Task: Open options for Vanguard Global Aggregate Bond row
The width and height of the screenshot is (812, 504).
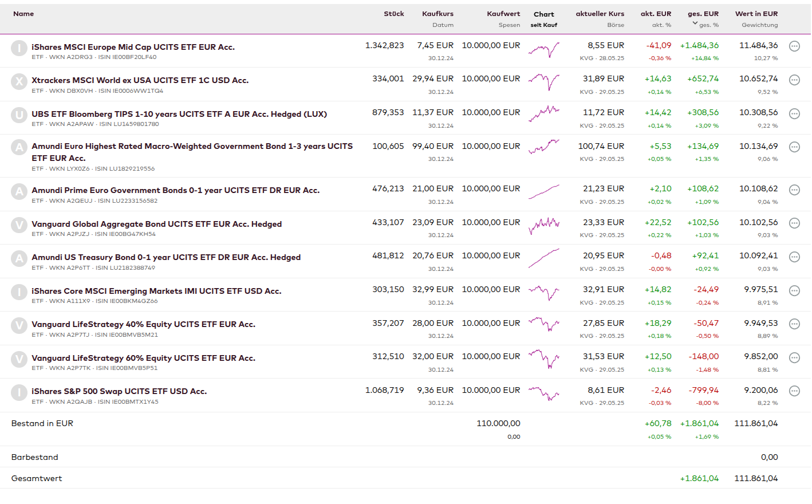Action: [794, 223]
